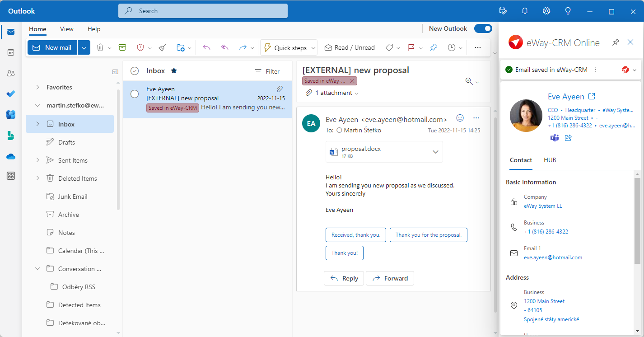This screenshot has height=337, width=644.
Task: Click the zoom magnifier icon in email
Action: (x=469, y=81)
